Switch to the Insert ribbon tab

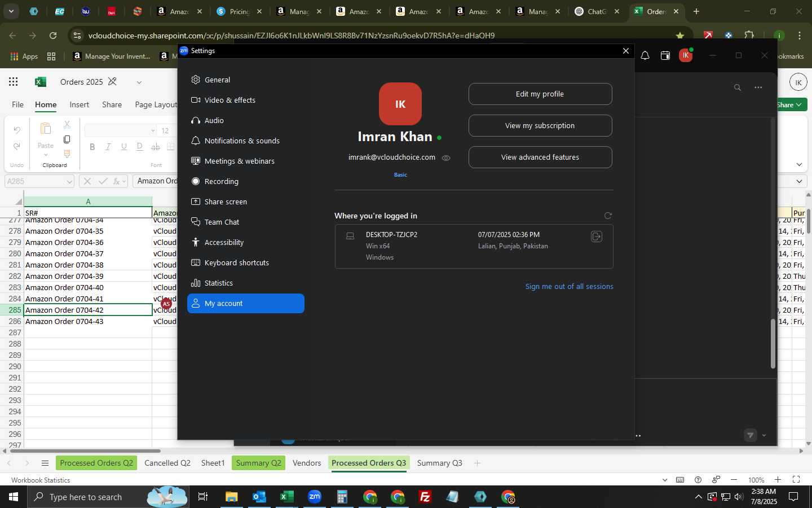[x=80, y=104]
